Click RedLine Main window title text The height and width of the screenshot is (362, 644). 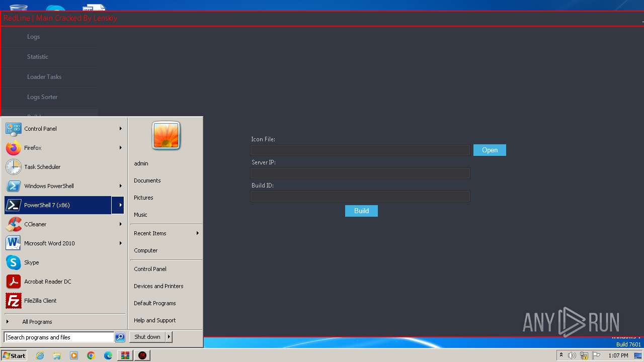(x=60, y=18)
